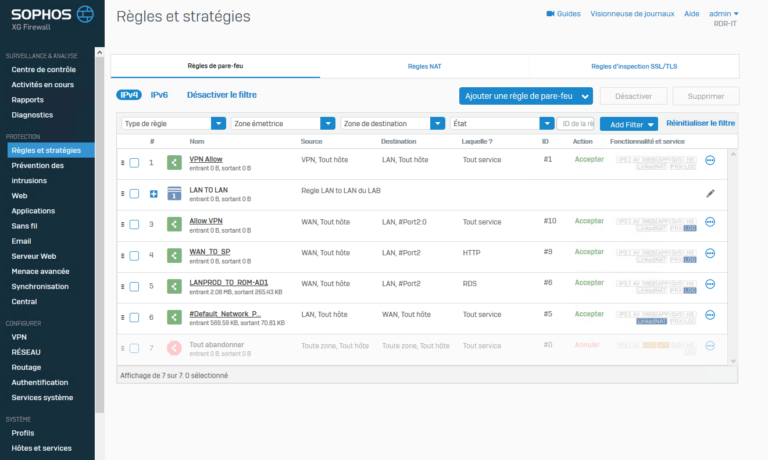The width and height of the screenshot is (768, 460).
Task: Click the Désactiver button
Action: click(633, 97)
